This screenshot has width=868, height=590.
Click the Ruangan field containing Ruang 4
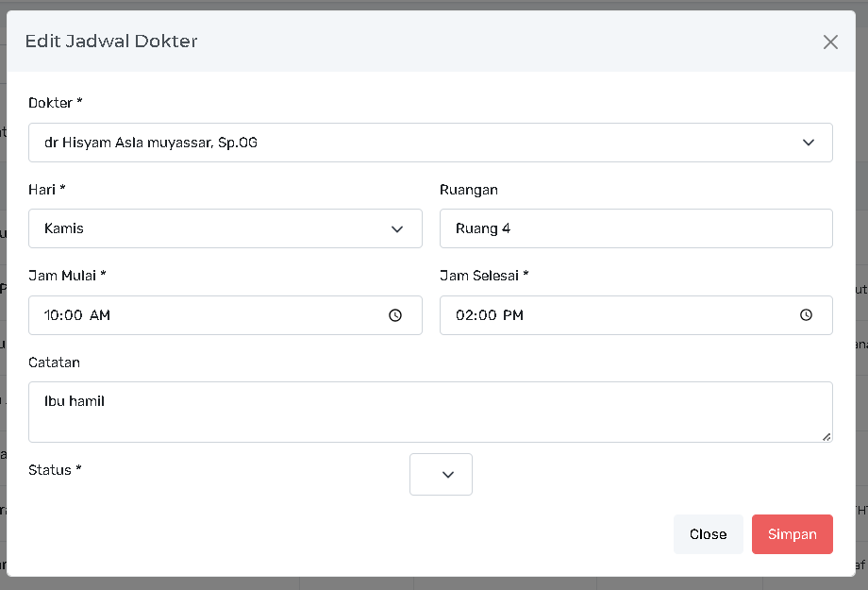[635, 228]
